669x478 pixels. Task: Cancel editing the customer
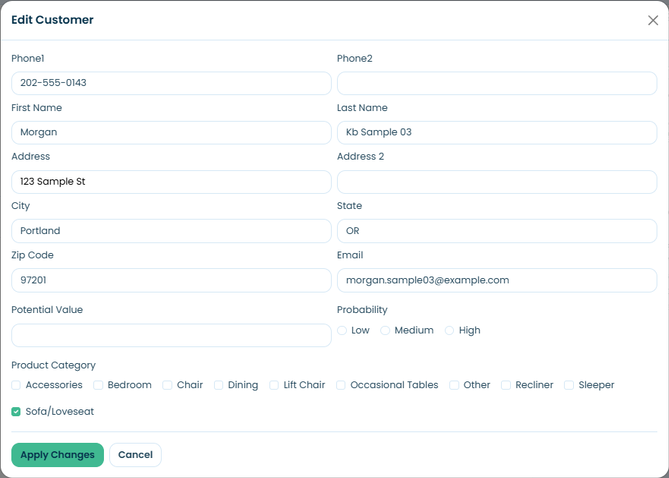pos(135,455)
